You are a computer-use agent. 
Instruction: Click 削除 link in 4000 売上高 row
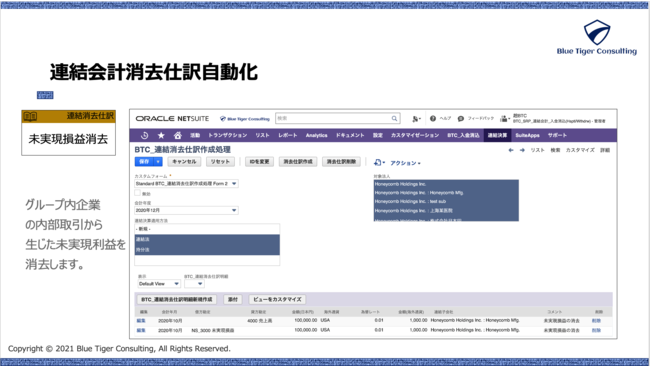click(596, 321)
